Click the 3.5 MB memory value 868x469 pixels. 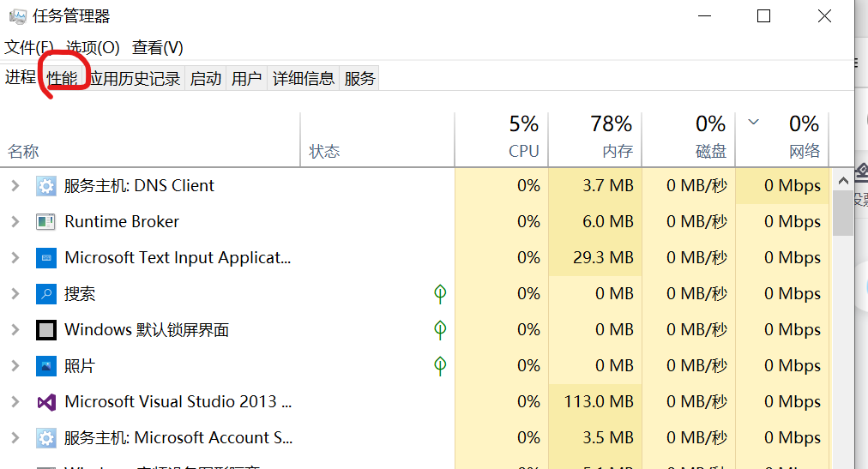point(608,438)
